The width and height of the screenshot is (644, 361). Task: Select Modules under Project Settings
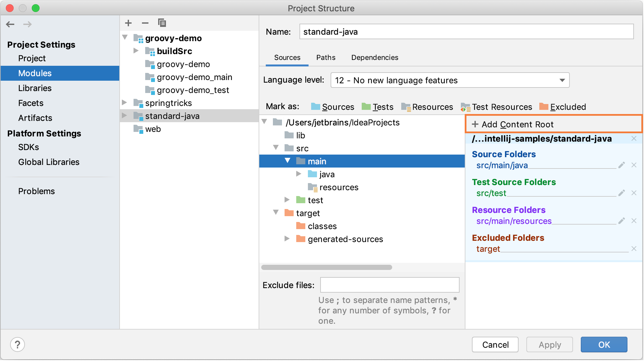point(34,73)
